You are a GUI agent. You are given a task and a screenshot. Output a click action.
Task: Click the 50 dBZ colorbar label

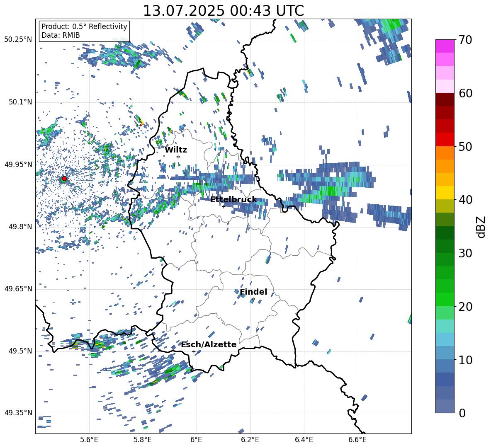pos(465,146)
